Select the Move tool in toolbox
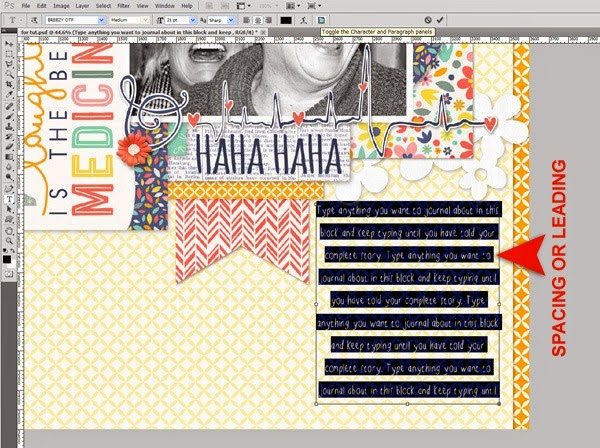The image size is (600, 448). (x=7, y=42)
